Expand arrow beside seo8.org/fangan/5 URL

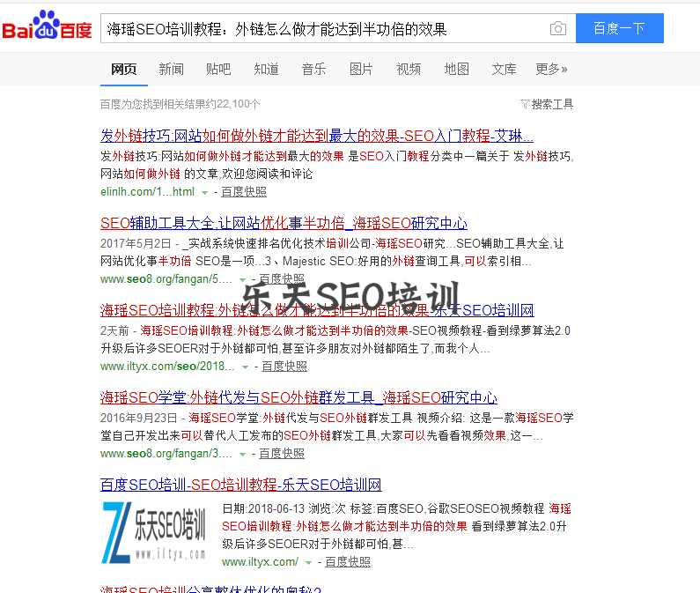click(x=242, y=279)
